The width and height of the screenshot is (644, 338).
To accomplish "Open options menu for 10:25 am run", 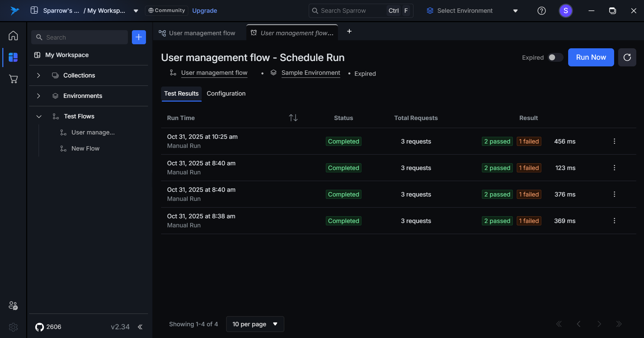I will 614,141.
